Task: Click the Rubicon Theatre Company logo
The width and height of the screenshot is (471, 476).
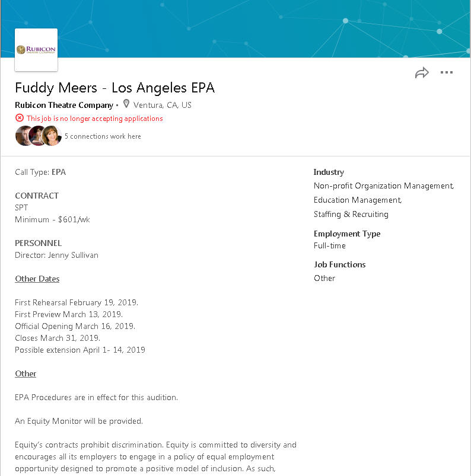Action: [36, 50]
